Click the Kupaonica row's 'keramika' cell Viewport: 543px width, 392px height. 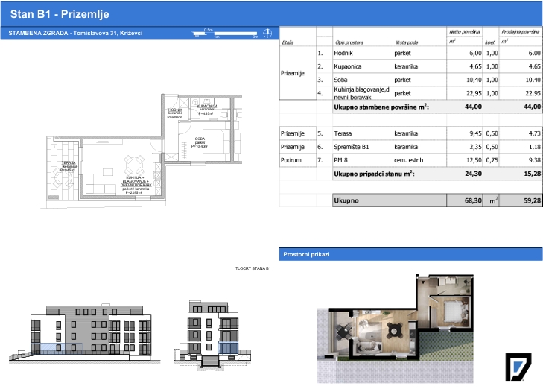(419, 66)
